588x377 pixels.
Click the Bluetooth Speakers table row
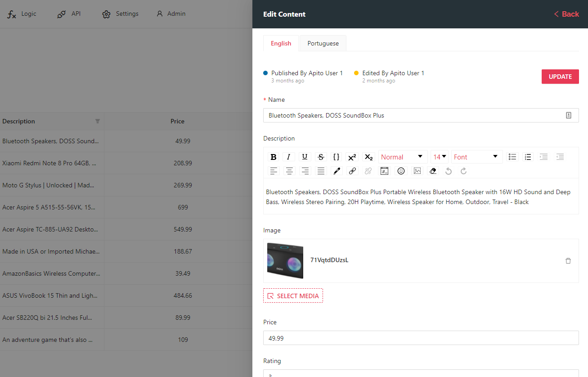[126, 141]
